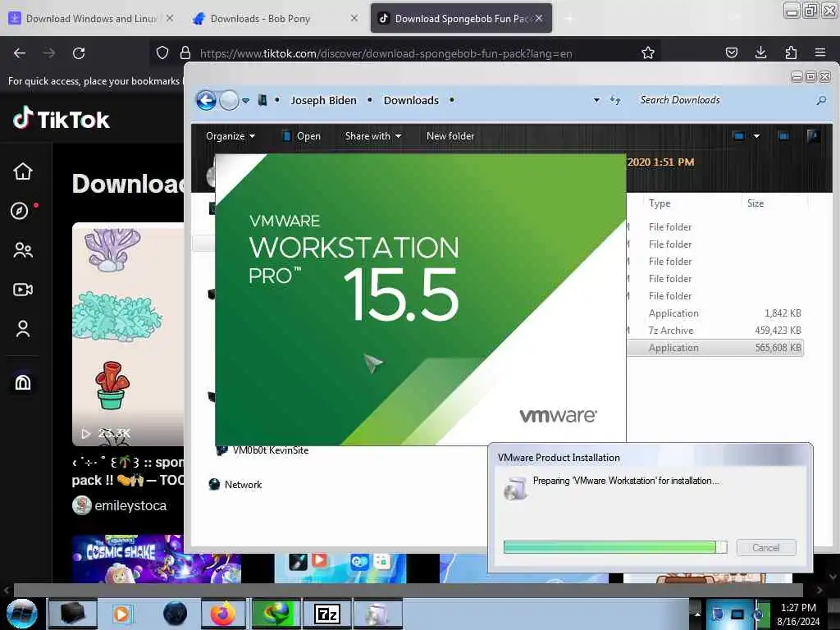This screenshot has width=840, height=630.
Task: Open Internet Download Manager taskbar item
Action: tap(276, 614)
